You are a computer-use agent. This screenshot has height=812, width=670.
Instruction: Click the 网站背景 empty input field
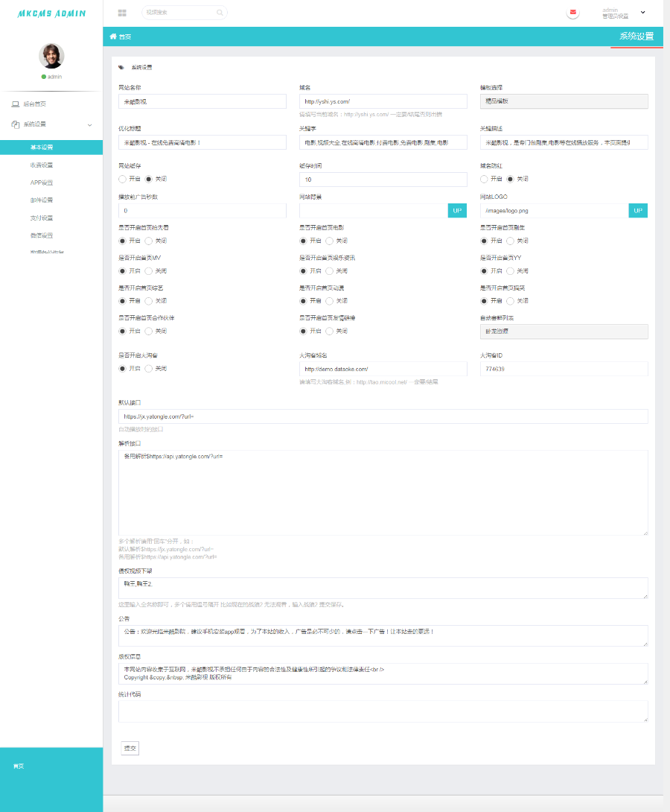374,211
